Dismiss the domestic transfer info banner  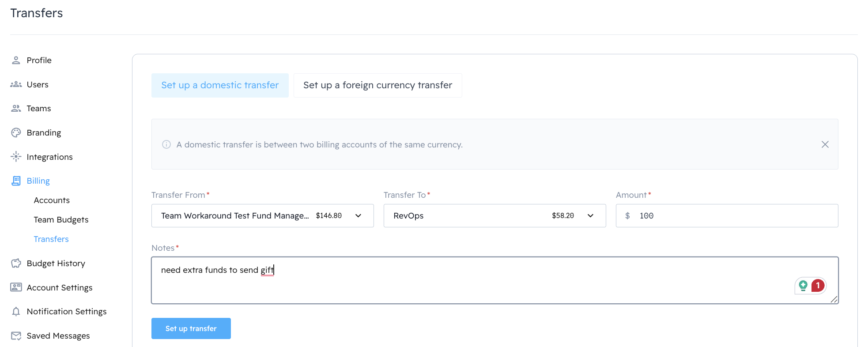(825, 144)
